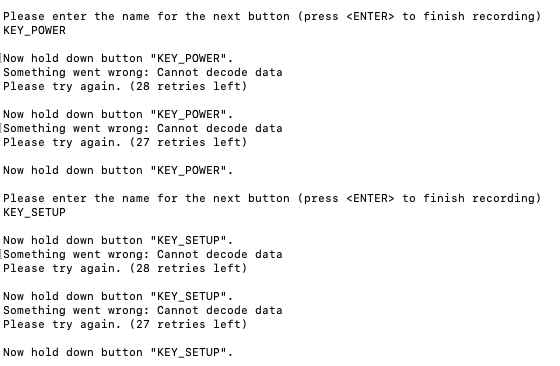Image resolution: width=560 pixels, height=366 pixels.
Task: Click the second 'Now hold down button "KEY_POWER"' line
Action: (x=118, y=115)
